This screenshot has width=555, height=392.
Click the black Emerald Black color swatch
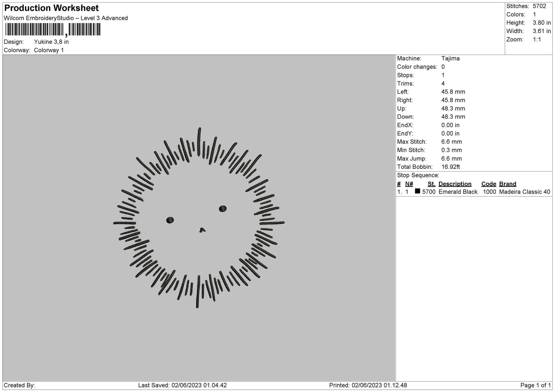coord(417,191)
